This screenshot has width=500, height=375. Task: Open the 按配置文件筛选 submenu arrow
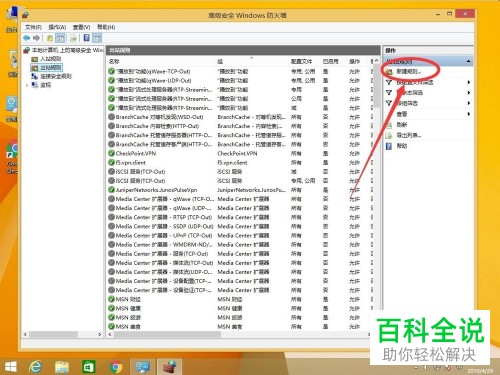click(469, 82)
